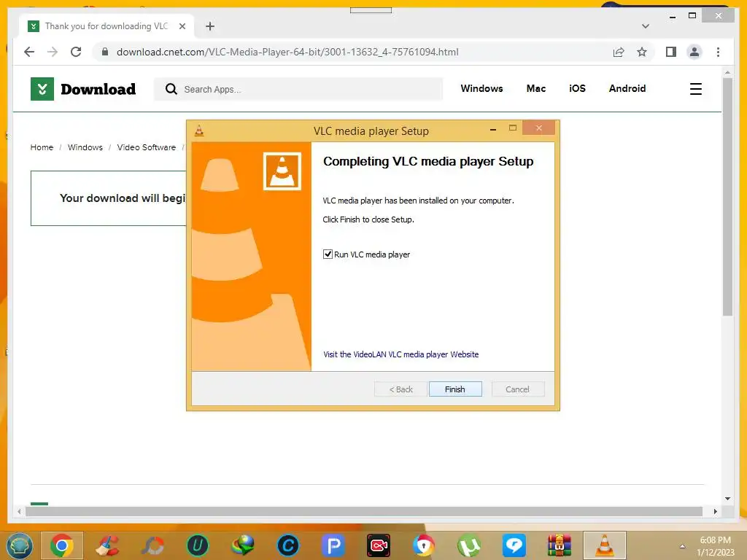Click the vertical scrollbar of the page
This screenshot has height=560, width=747.
[x=727, y=197]
